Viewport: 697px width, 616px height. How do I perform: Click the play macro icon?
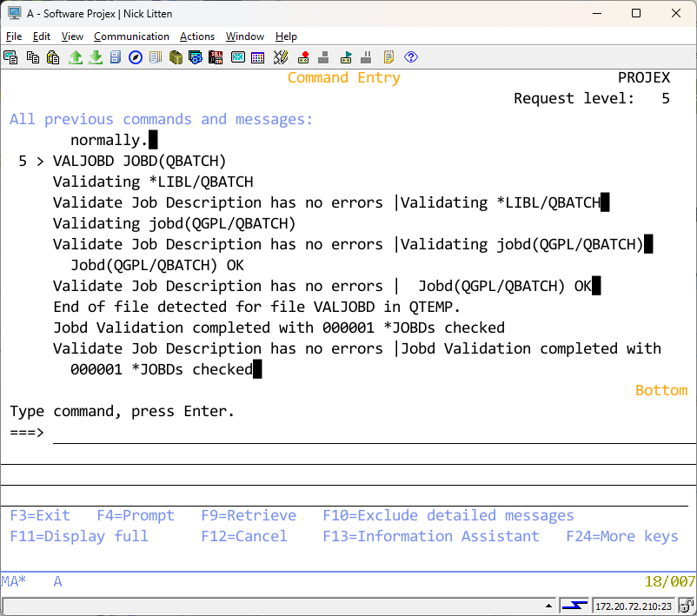coord(346,57)
